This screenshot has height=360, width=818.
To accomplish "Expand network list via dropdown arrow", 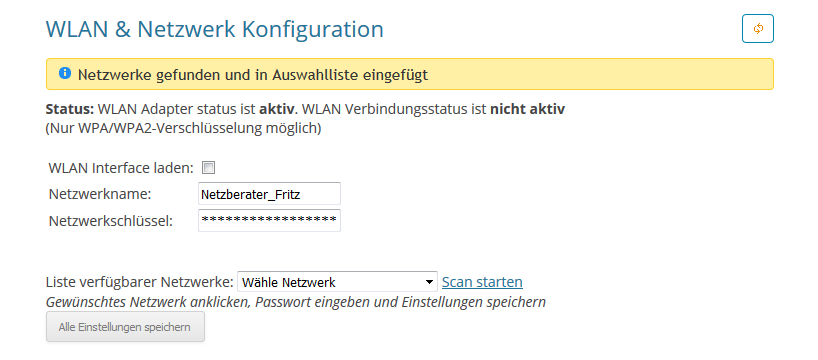I will pos(429,282).
